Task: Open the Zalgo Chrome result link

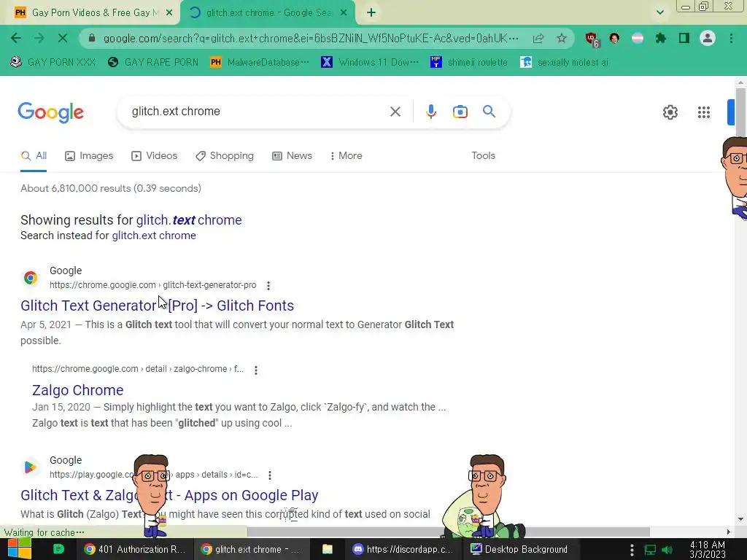Action: (x=77, y=391)
